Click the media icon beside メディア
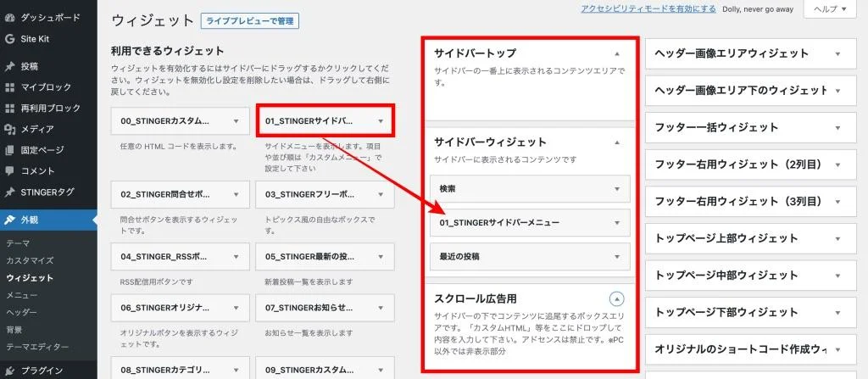The width and height of the screenshot is (868, 379). [9, 129]
